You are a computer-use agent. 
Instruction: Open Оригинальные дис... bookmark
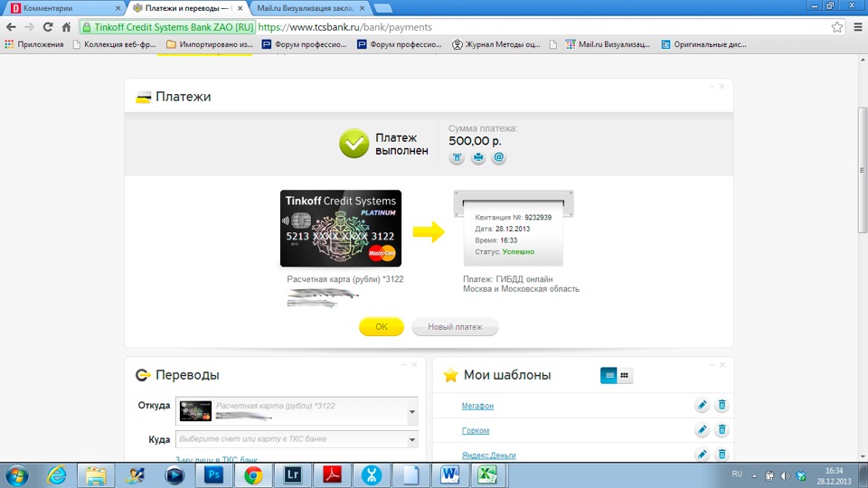click(x=703, y=44)
